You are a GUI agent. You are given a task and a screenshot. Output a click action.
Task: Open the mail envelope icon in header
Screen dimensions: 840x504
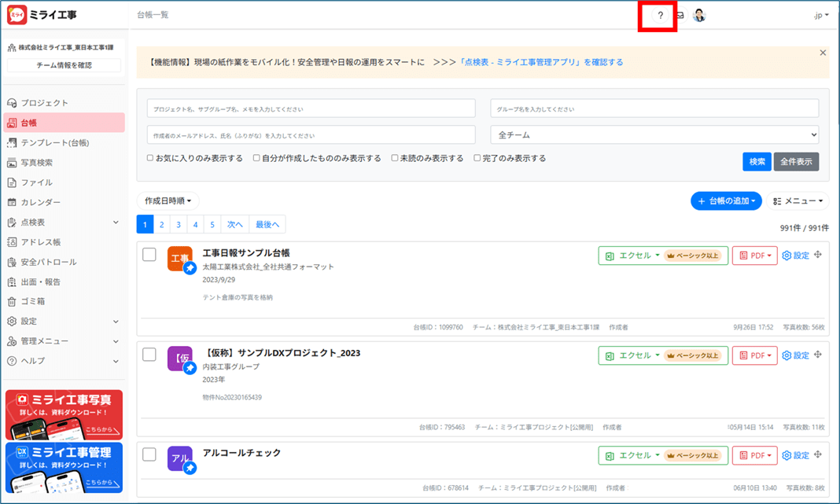pyautogui.click(x=680, y=16)
